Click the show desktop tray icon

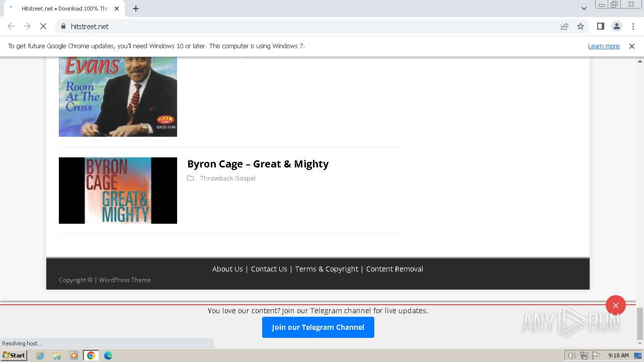click(x=638, y=355)
